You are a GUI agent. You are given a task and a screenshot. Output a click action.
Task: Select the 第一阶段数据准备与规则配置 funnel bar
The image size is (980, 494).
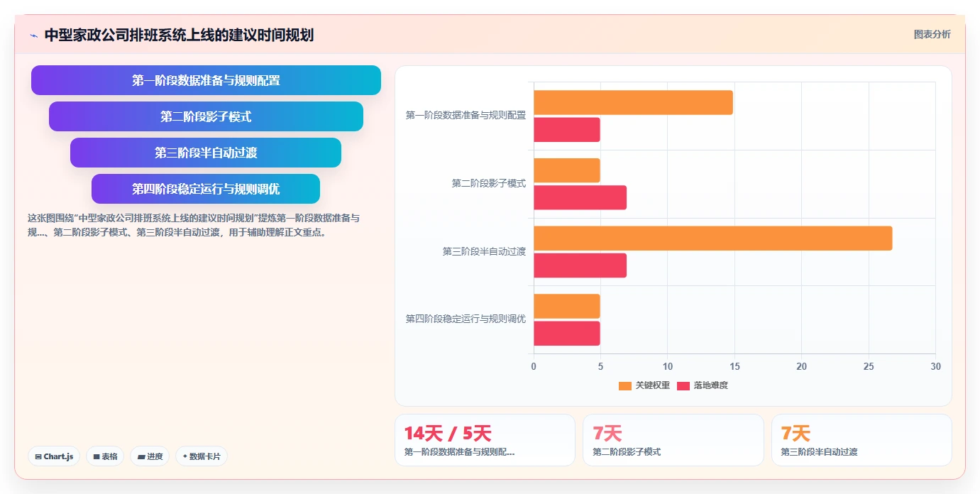[x=206, y=80]
